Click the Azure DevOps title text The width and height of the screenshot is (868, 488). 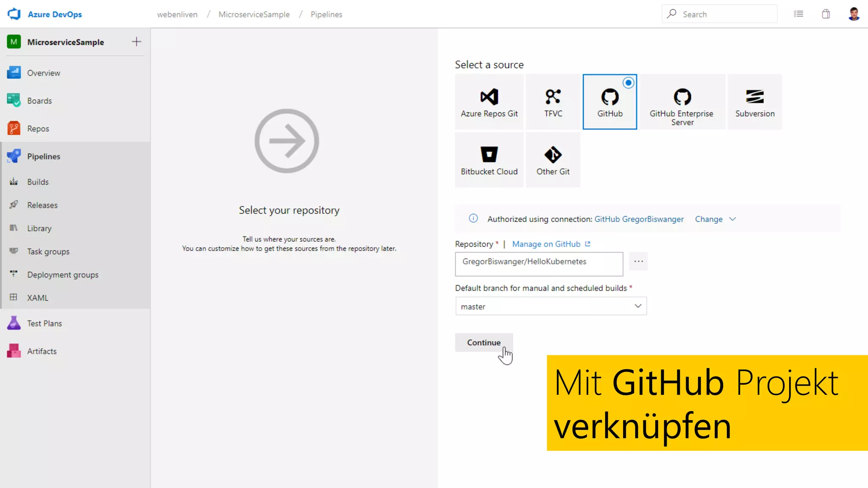[x=55, y=14]
